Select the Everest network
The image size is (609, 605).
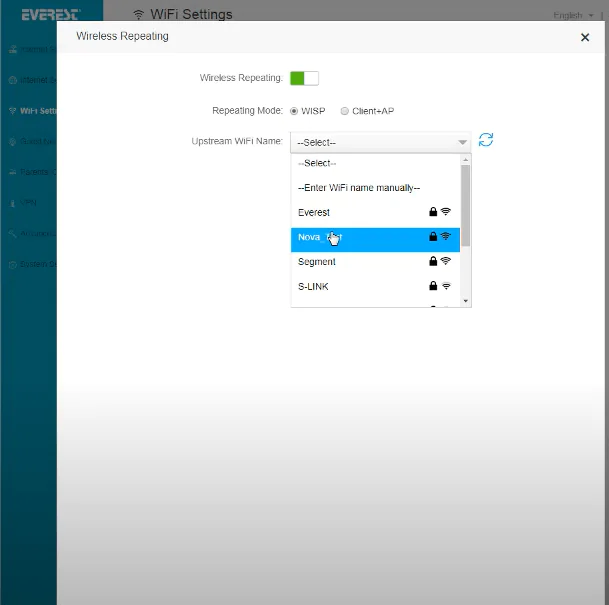(x=375, y=212)
